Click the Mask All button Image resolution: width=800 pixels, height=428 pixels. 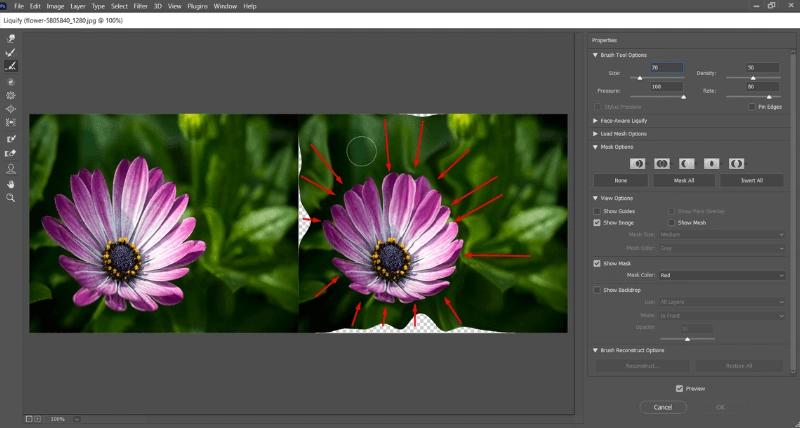tap(684, 181)
